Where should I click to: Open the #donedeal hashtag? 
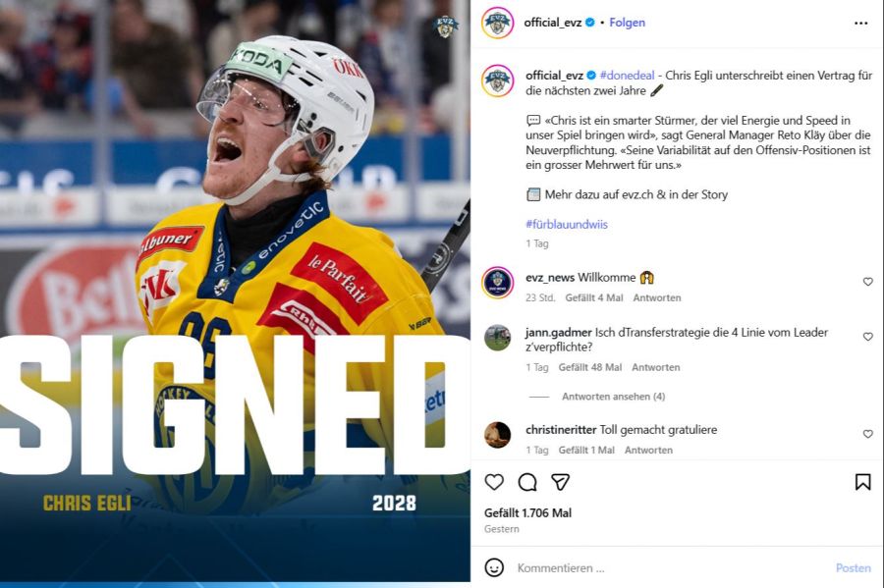(x=627, y=76)
